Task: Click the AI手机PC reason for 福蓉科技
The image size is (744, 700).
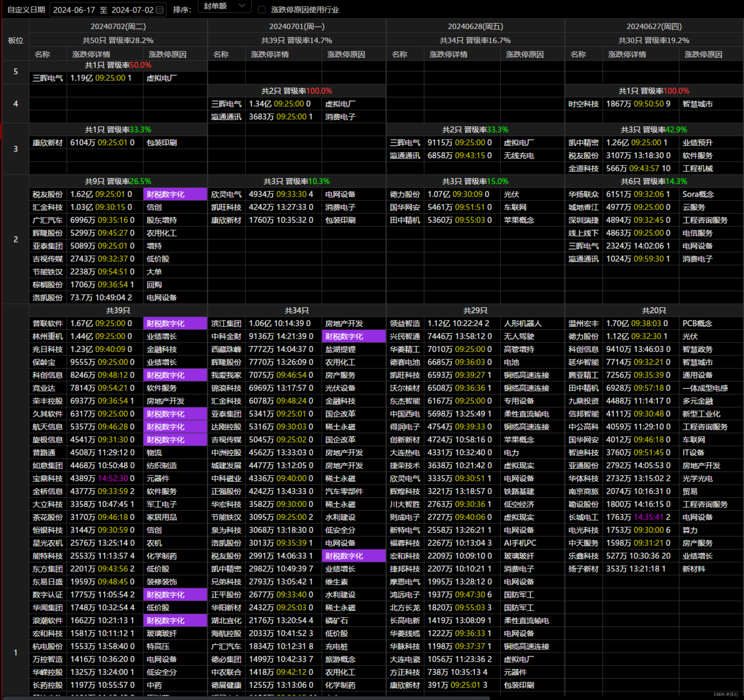Action: click(520, 543)
